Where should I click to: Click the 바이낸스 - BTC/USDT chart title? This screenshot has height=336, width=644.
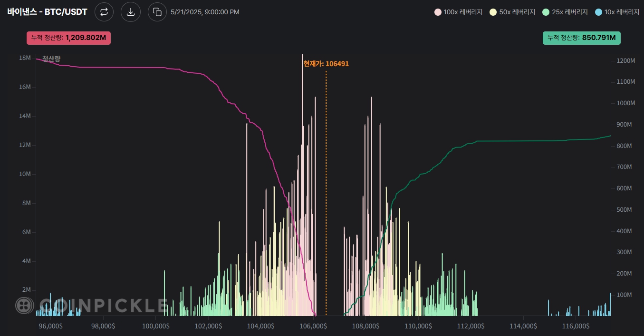coord(47,12)
